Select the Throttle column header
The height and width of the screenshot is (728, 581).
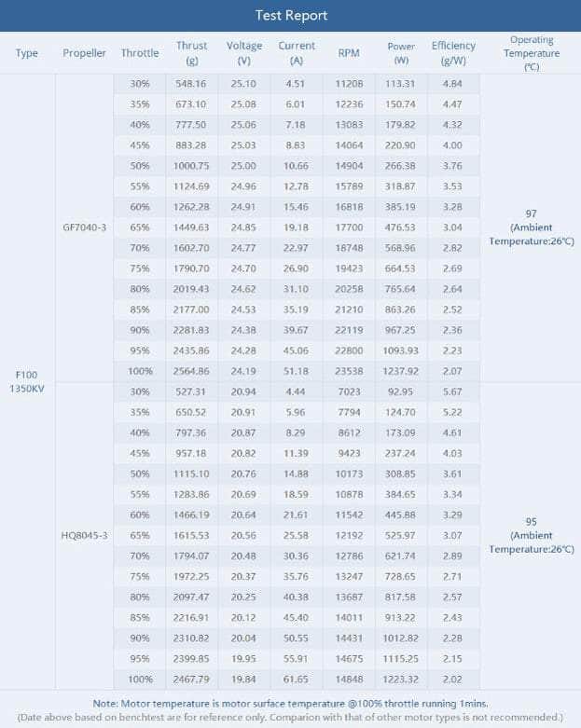tap(140, 53)
